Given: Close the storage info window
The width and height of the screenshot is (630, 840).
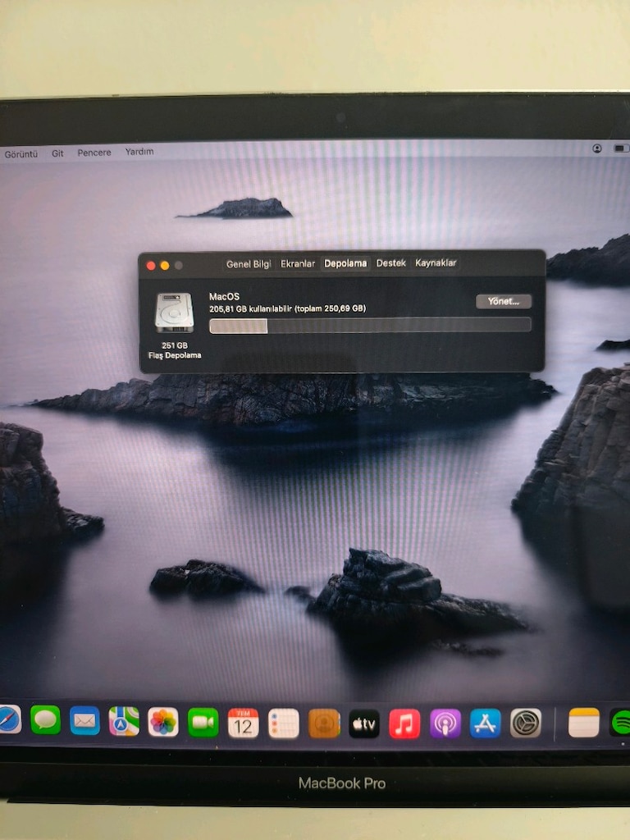Looking at the screenshot, I should 151,266.
